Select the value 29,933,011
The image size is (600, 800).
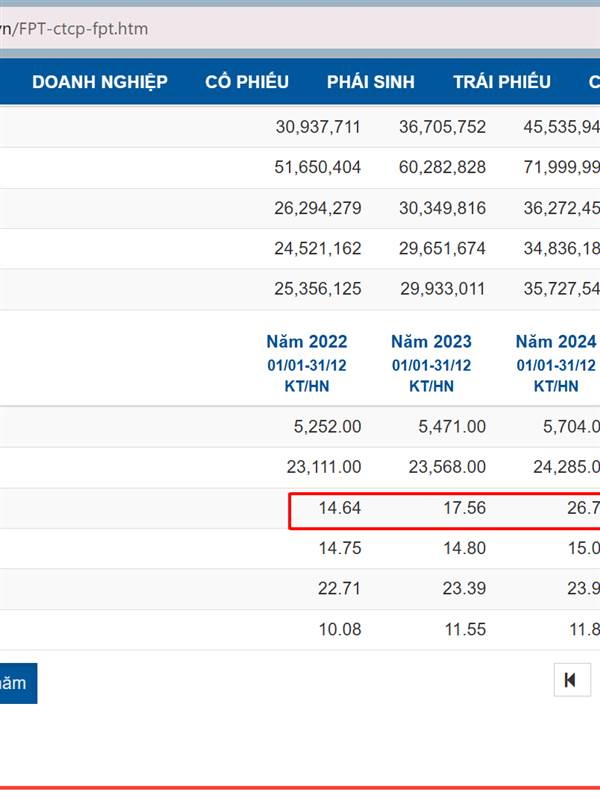[x=442, y=288]
